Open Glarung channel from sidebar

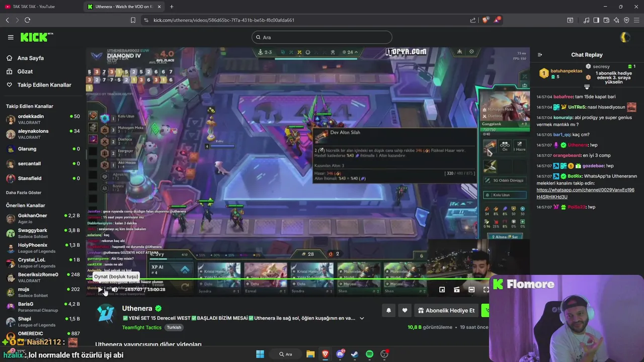coord(43,149)
